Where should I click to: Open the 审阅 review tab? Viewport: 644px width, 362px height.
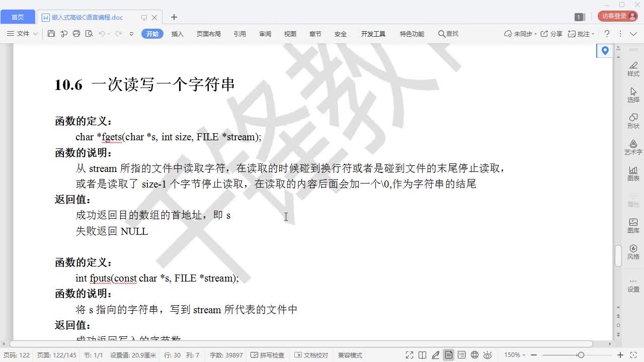click(265, 34)
